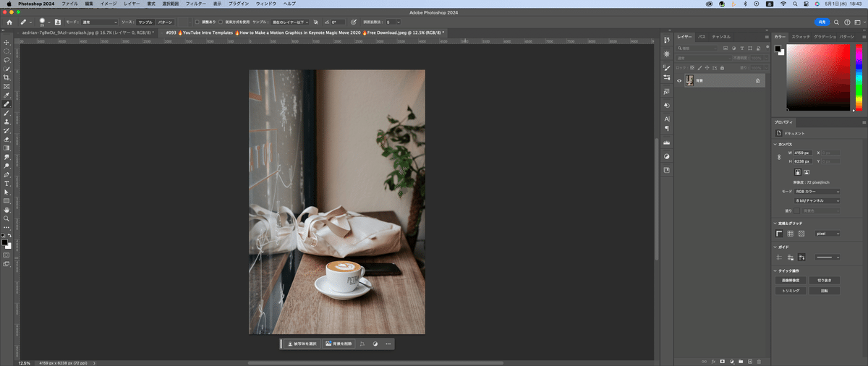Select the Gradient tool
This screenshot has width=868, height=366.
pyautogui.click(x=7, y=148)
